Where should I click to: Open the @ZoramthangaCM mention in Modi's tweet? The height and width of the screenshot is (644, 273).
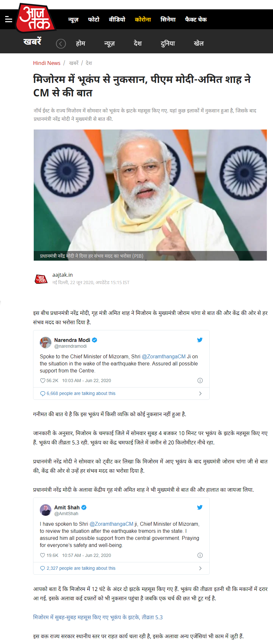pos(164,356)
